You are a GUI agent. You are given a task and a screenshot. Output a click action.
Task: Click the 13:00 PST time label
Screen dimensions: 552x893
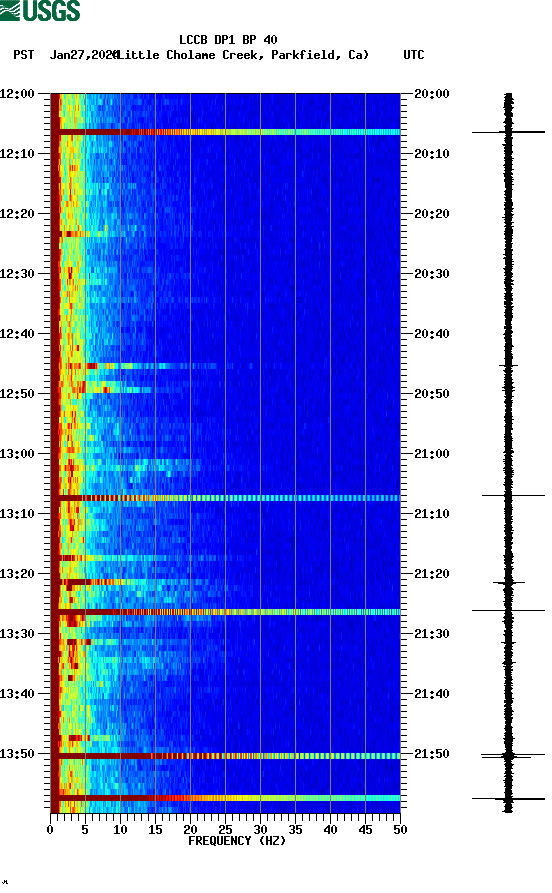click(17, 454)
